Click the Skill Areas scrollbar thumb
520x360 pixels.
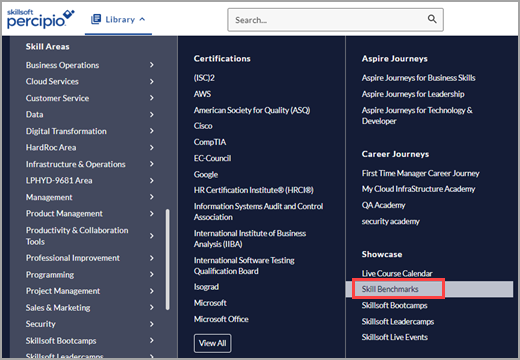(x=167, y=259)
